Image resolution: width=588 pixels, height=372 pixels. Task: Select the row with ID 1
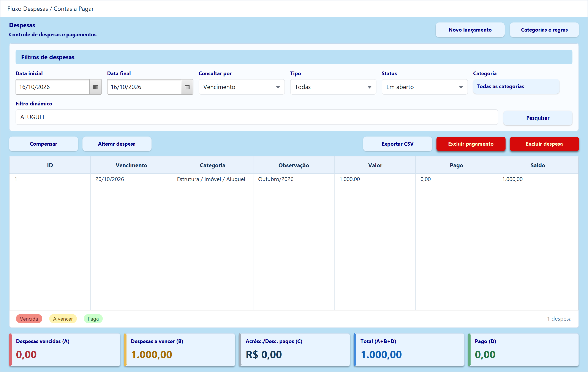pos(294,179)
